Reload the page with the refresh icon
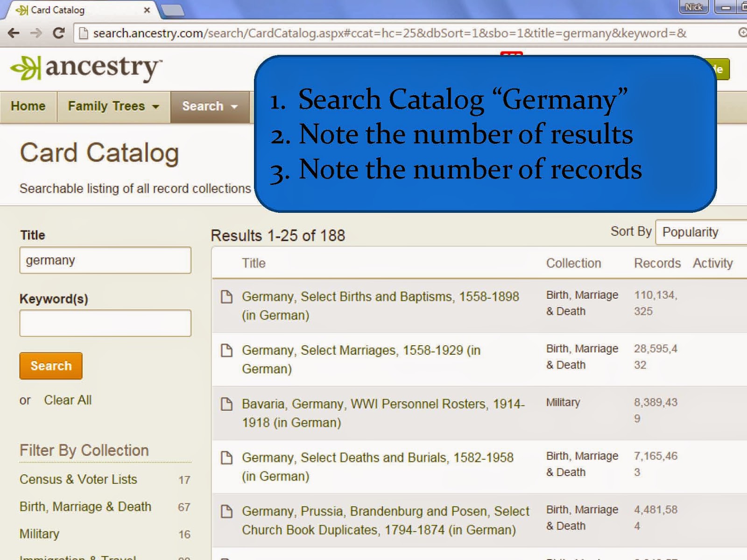This screenshot has width=747, height=560. (58, 33)
